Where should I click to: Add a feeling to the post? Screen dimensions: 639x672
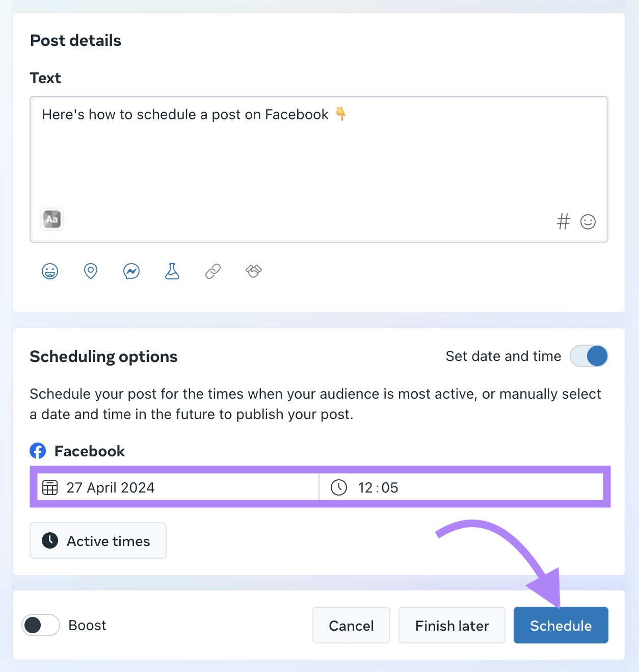[50, 271]
